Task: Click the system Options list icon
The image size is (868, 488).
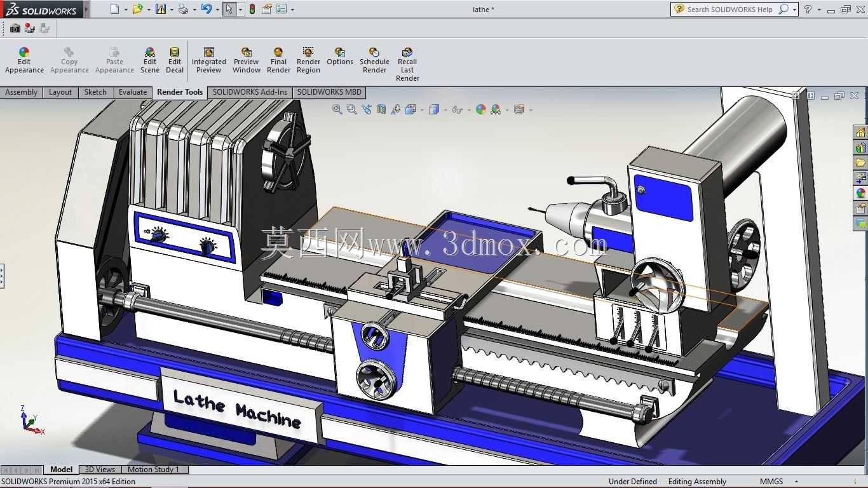Action: (x=281, y=9)
